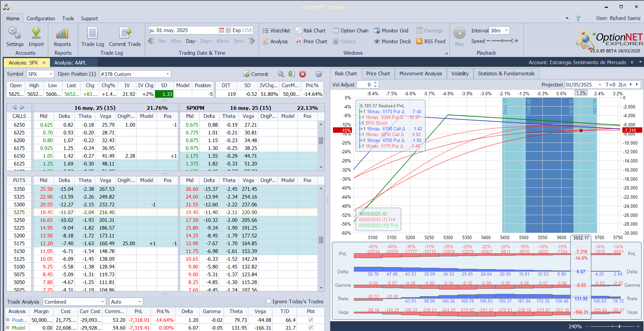Screen dimensions: 644x331
Task: Collapse the ribbon with the up arrow
Action: (567, 18)
